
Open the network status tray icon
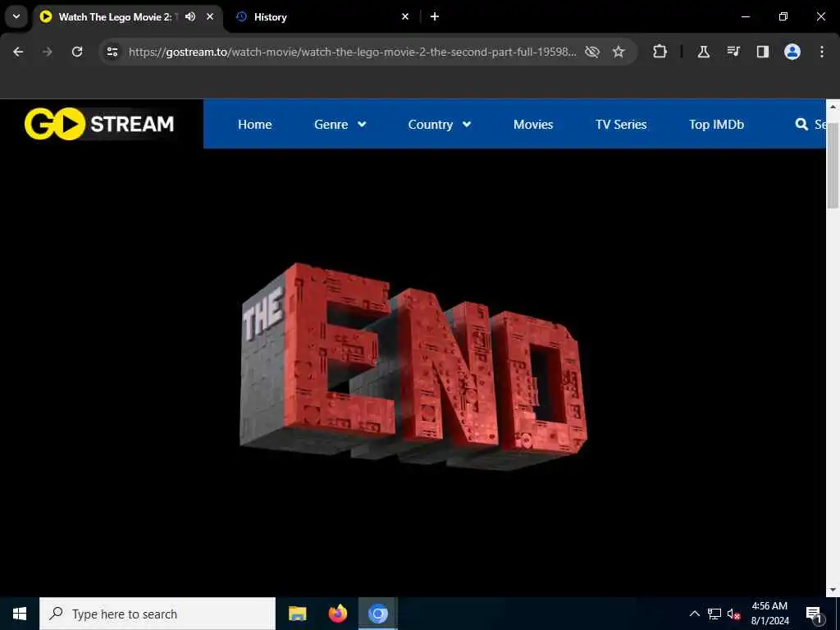[x=714, y=614]
